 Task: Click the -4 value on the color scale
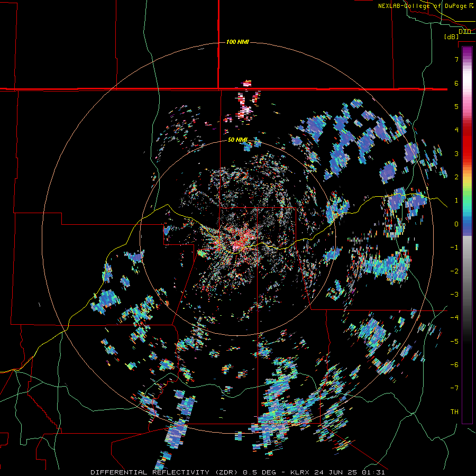[x=454, y=317]
